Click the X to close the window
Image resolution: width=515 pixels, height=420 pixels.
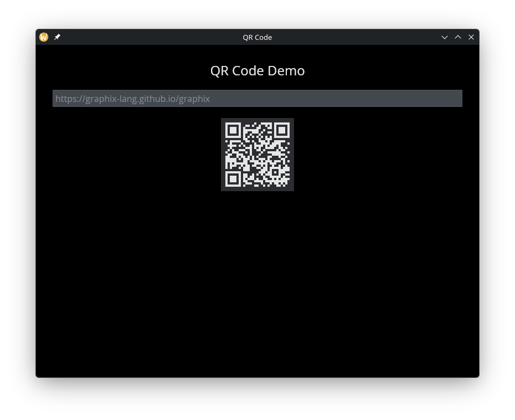(x=471, y=37)
